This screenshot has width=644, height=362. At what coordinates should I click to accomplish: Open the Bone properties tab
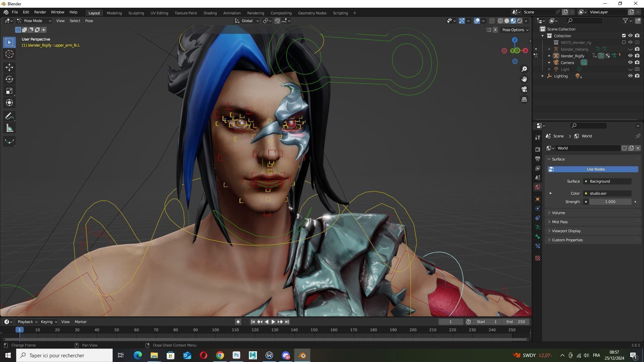coord(538,237)
